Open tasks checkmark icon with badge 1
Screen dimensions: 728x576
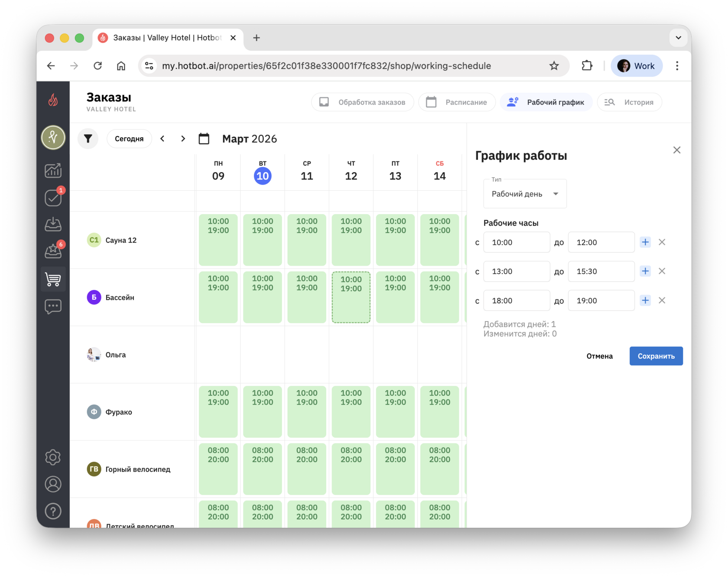point(53,198)
